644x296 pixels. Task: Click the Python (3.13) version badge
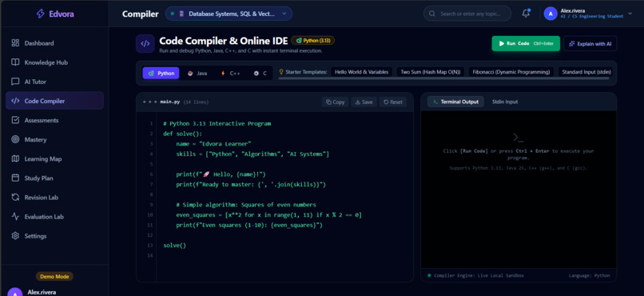[x=313, y=40]
